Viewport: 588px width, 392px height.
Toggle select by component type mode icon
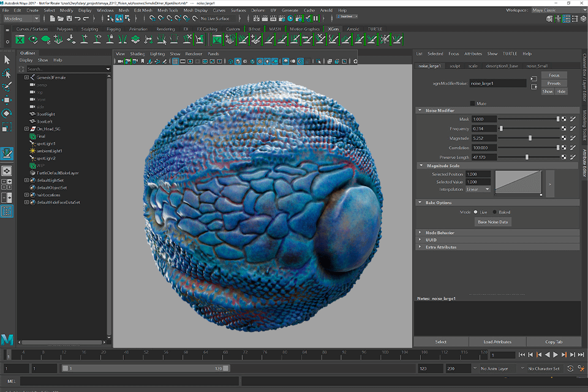[127, 18]
